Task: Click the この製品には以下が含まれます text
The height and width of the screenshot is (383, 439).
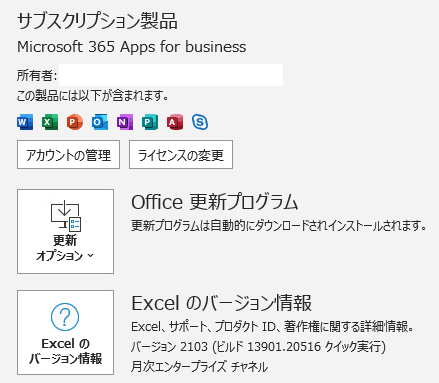Action: [x=93, y=96]
